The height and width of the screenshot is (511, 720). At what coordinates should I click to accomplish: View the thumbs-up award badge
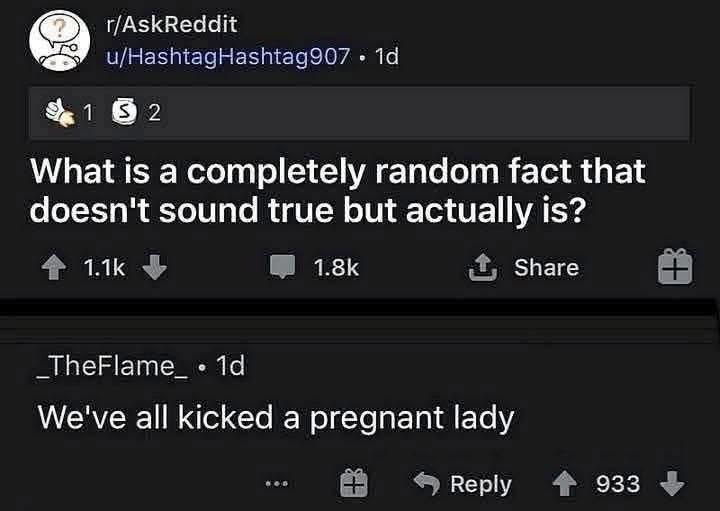[x=59, y=112]
